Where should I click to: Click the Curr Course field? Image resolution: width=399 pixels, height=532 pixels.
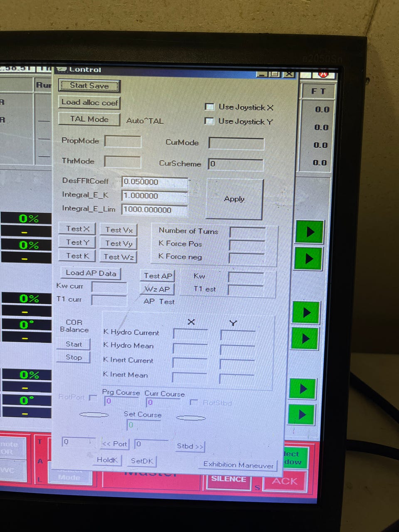pos(163,402)
